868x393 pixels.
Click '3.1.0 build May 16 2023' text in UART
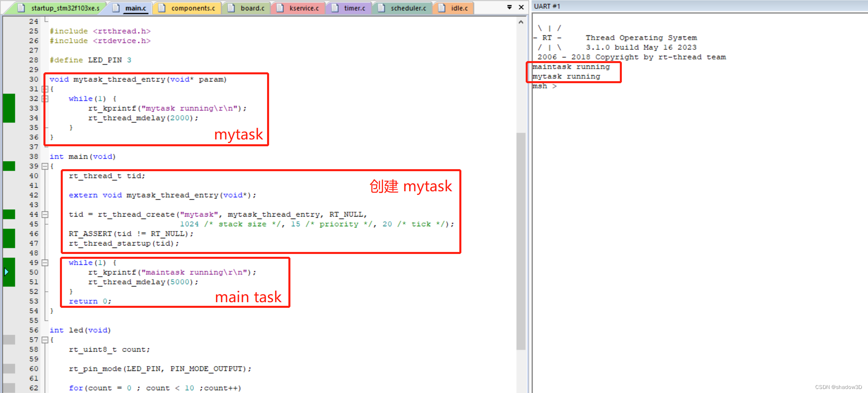(641, 47)
